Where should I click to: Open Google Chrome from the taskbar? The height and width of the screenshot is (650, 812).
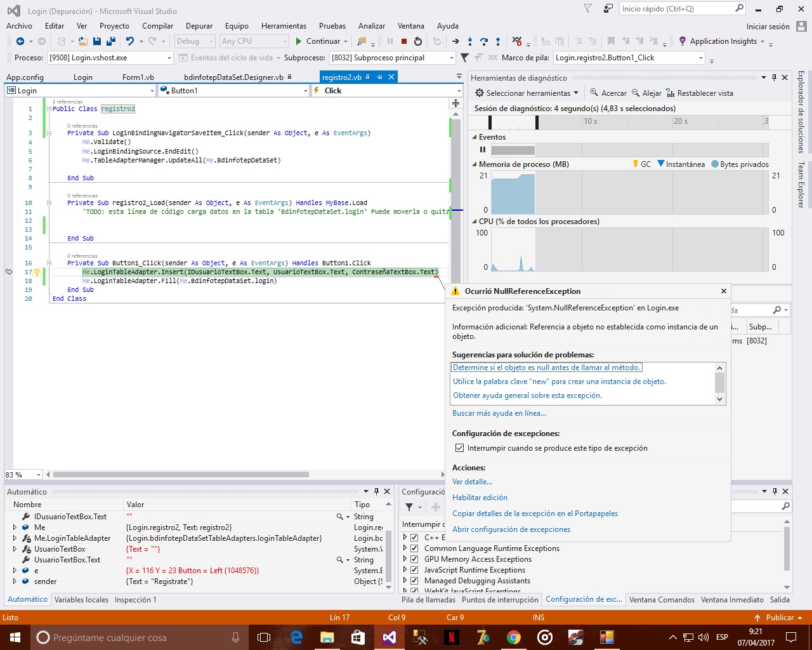click(514, 637)
